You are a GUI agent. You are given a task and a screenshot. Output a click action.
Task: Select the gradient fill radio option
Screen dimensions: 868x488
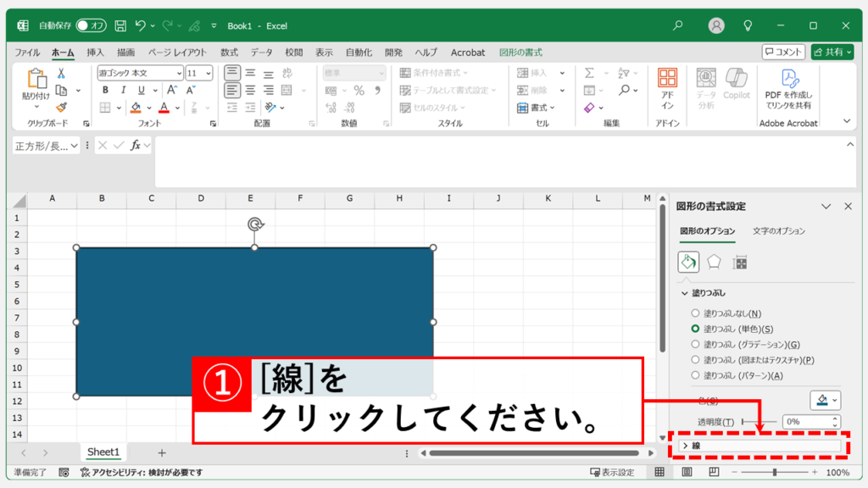tap(696, 345)
